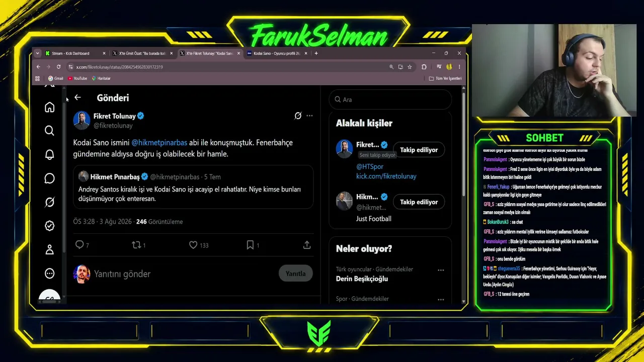
Task: Open a new browser tab
Action: [x=316, y=53]
